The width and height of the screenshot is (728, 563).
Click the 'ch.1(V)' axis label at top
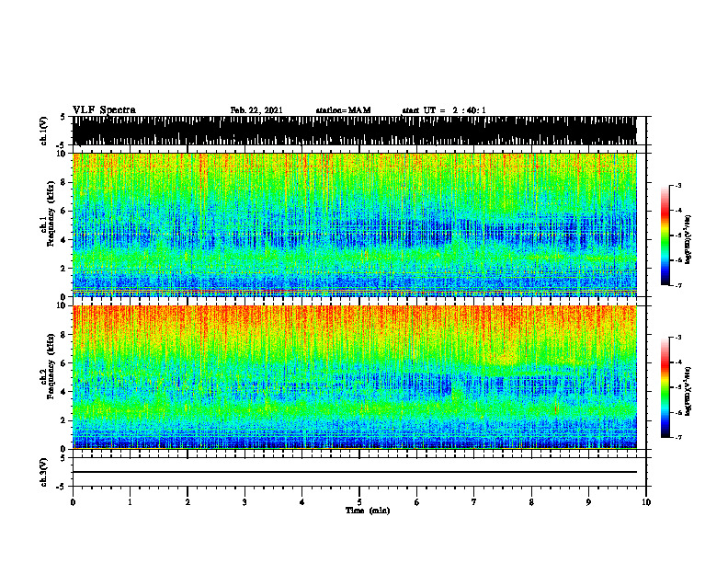pos(44,131)
